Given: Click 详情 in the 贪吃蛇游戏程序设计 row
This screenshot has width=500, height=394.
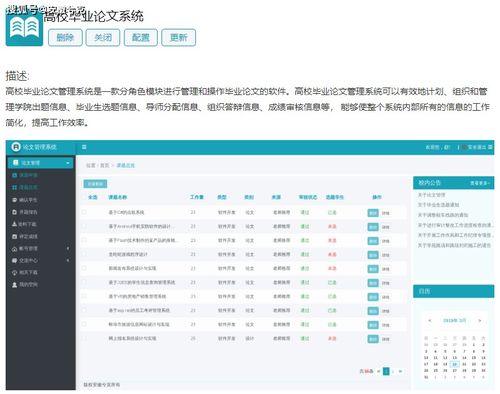Looking at the screenshot, I should [386, 255].
